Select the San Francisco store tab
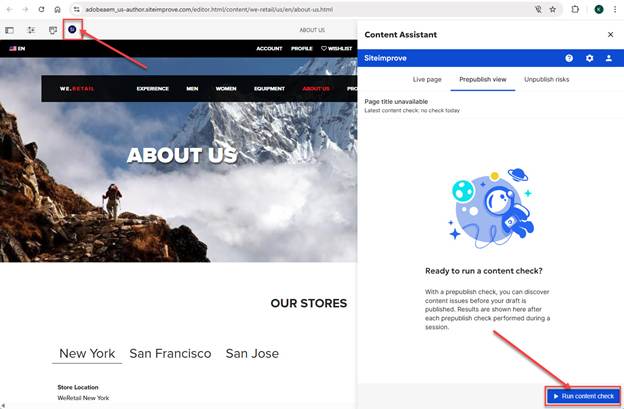This screenshot has width=624, height=409. tap(170, 353)
